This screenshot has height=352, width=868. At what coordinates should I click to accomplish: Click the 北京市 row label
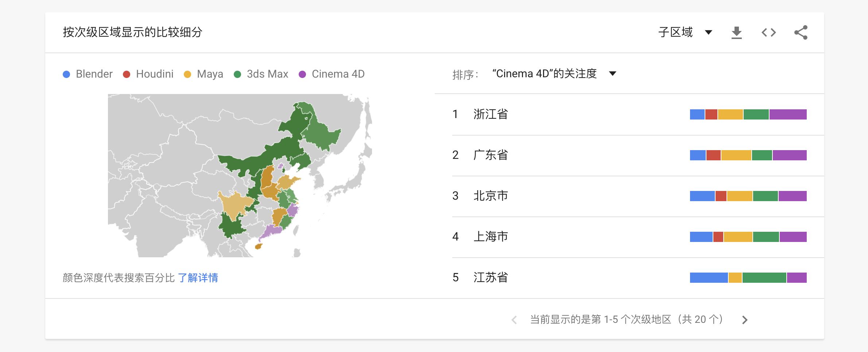pyautogui.click(x=491, y=196)
